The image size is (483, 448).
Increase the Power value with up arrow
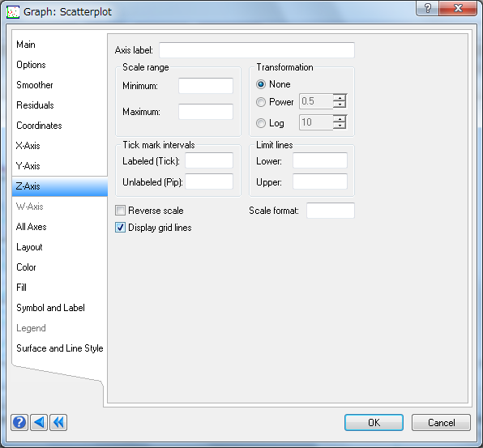(340, 98)
